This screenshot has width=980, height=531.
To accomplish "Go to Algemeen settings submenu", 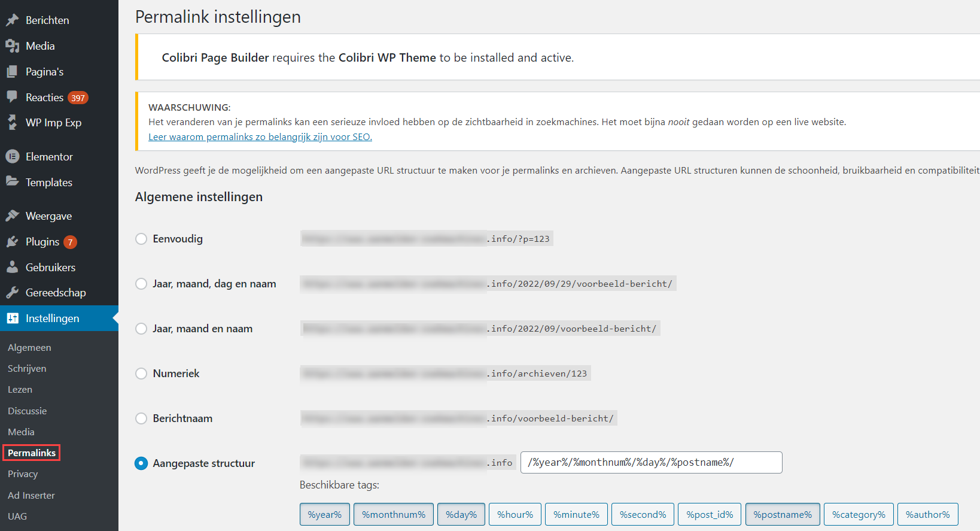I will (x=29, y=348).
